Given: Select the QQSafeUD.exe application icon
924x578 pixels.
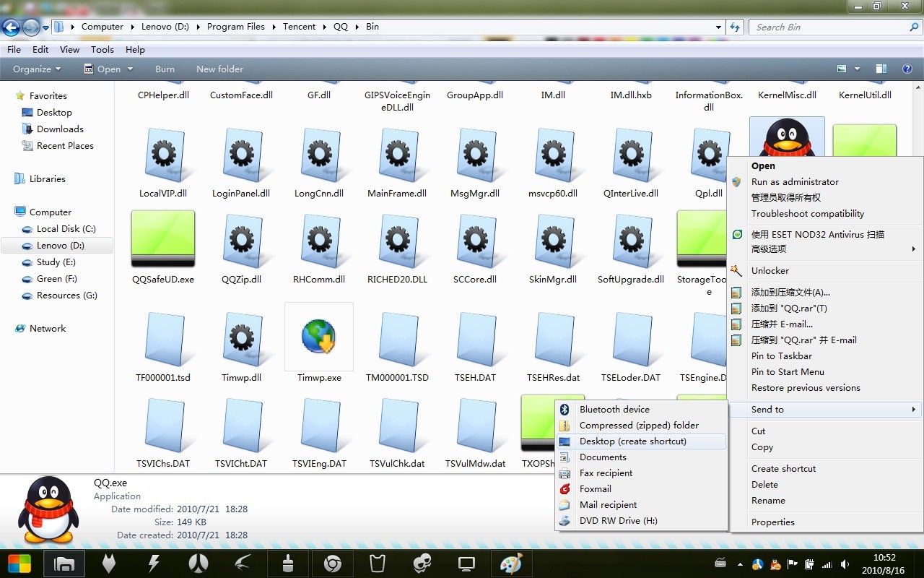Looking at the screenshot, I should [163, 239].
